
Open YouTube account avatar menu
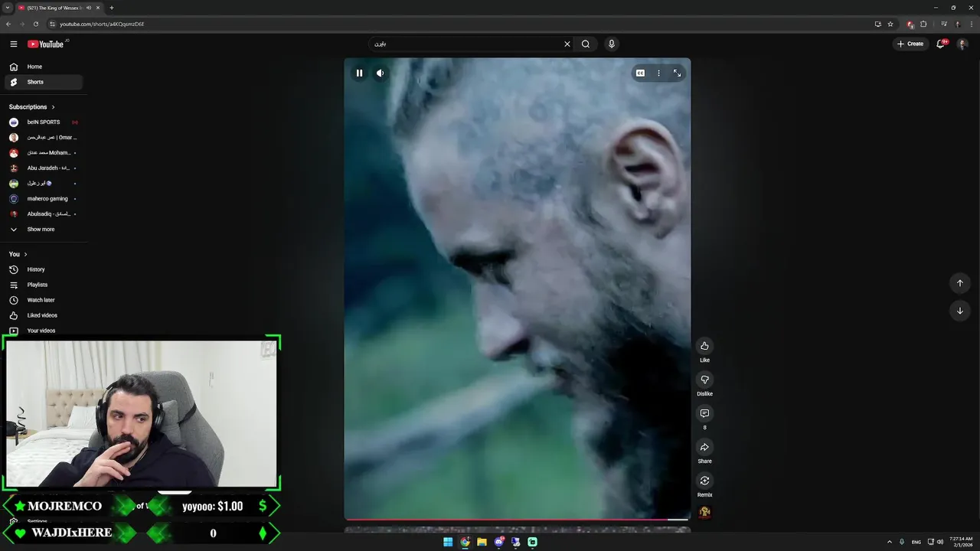962,44
